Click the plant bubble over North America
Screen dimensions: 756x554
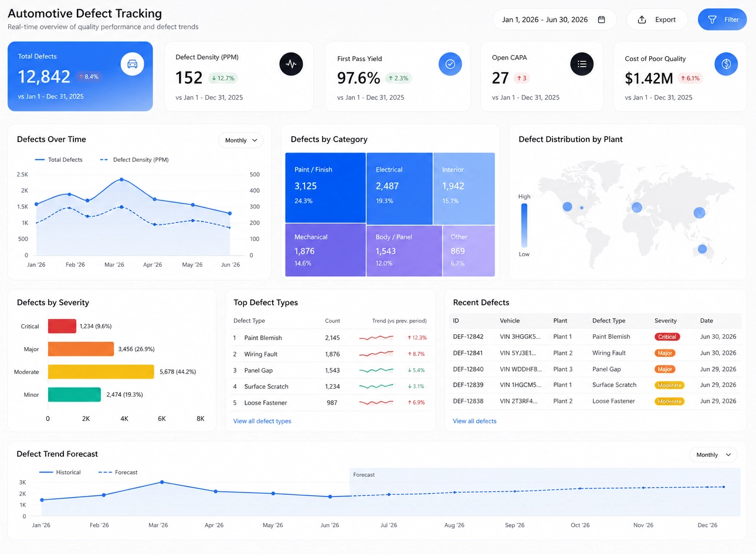(x=567, y=206)
